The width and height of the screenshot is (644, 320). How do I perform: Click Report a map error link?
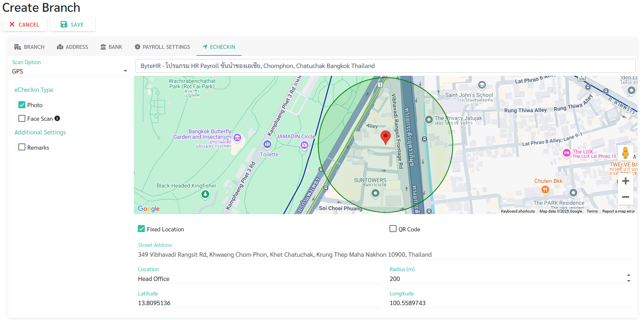[619, 211]
